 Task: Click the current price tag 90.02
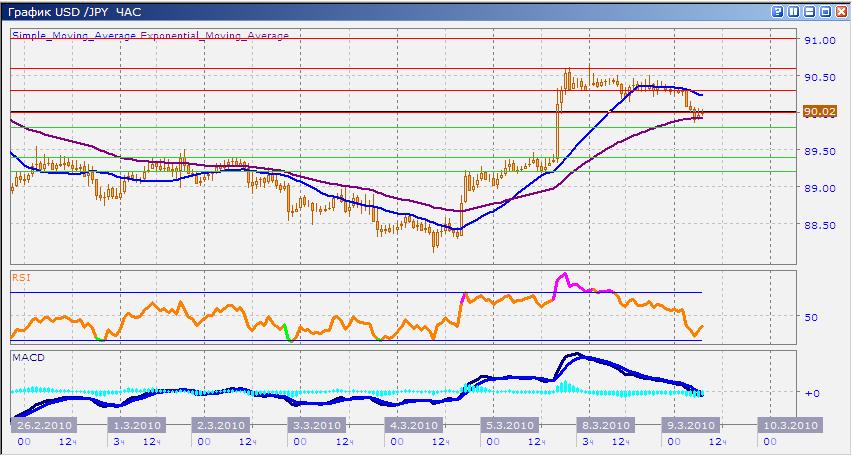(x=819, y=112)
